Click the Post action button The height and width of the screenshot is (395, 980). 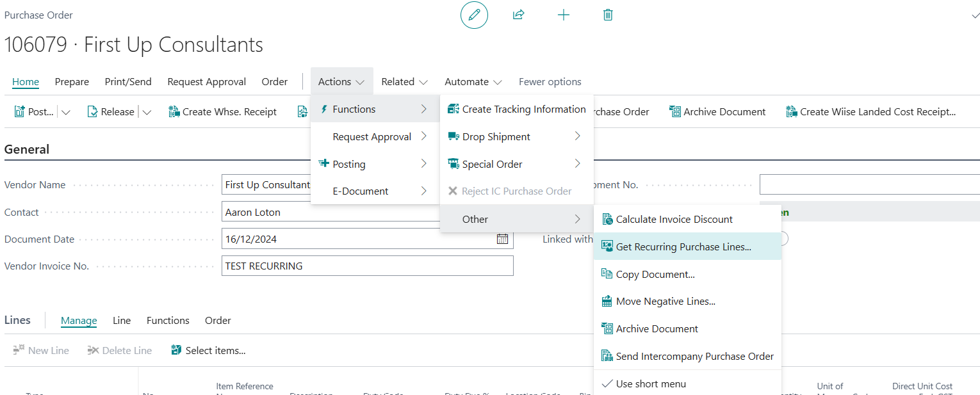pos(35,111)
